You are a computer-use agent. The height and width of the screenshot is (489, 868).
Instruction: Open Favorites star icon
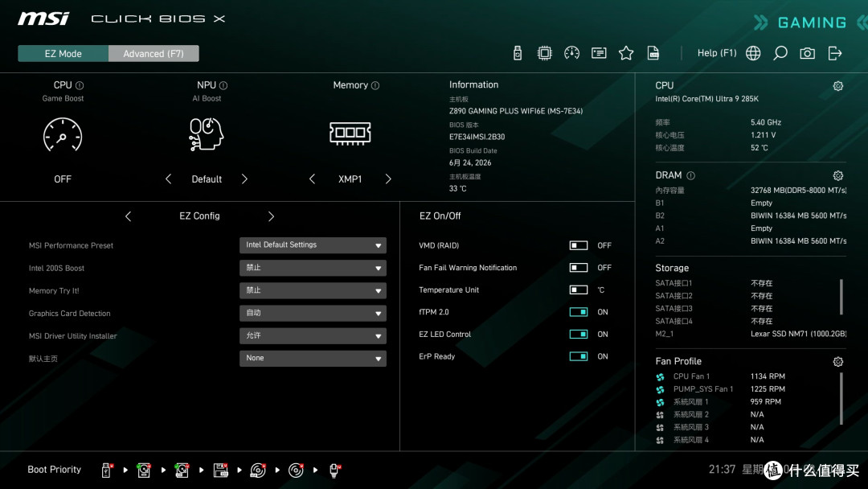coord(626,53)
